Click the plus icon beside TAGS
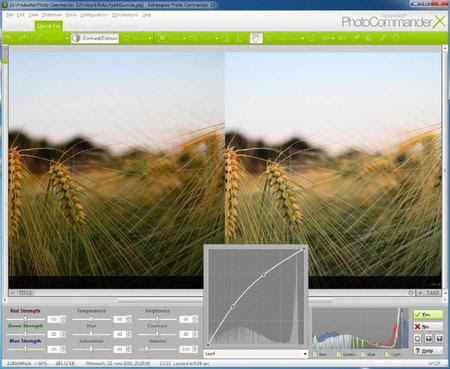Image resolution: width=450 pixels, height=369 pixels. click(420, 293)
